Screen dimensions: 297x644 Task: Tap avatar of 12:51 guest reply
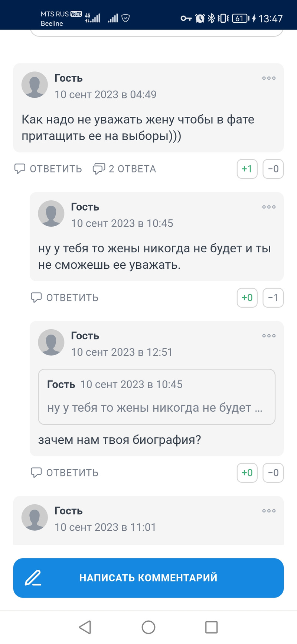[51, 342]
